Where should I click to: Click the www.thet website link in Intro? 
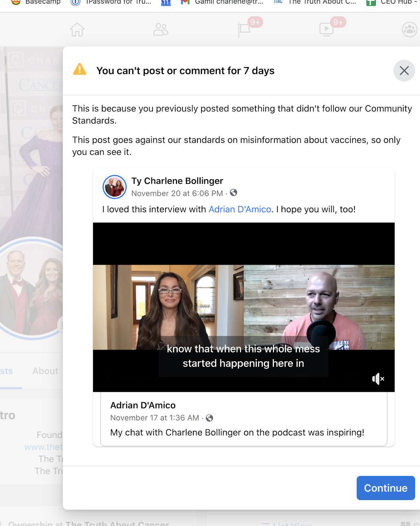(x=43, y=447)
